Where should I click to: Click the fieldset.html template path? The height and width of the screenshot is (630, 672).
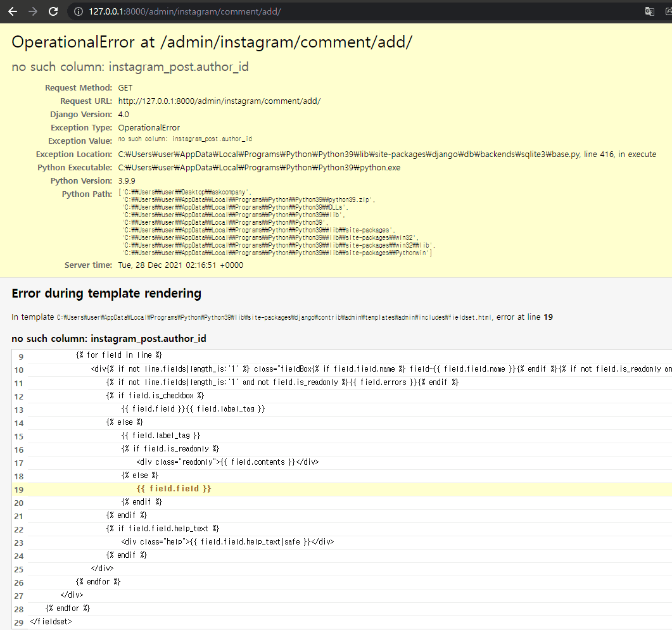(274, 317)
